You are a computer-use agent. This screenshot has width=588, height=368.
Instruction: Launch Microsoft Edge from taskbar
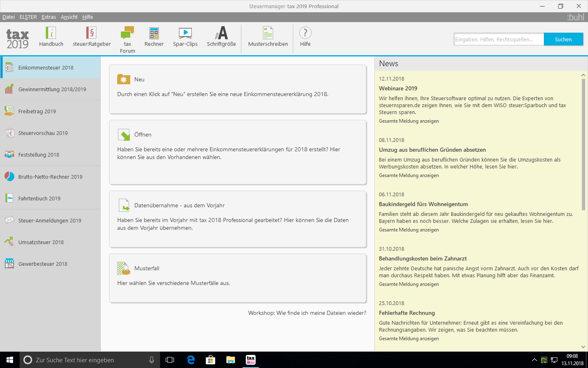pos(191,360)
